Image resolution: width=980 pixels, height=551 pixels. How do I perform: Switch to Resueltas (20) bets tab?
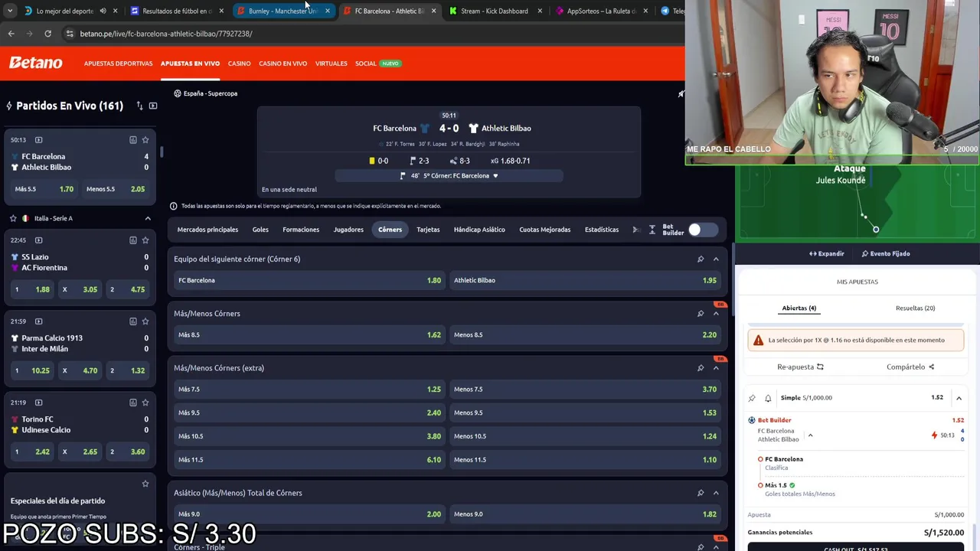coord(915,308)
